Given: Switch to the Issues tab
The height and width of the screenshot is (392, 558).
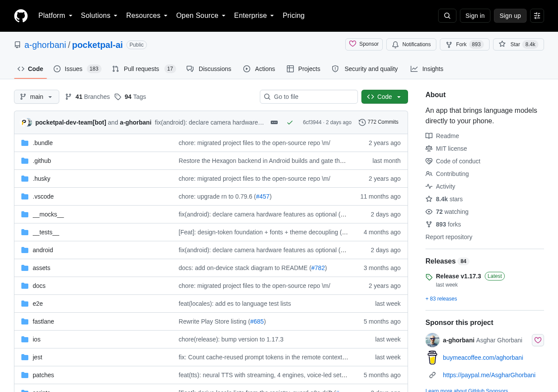Looking at the screenshot, I should [x=78, y=69].
